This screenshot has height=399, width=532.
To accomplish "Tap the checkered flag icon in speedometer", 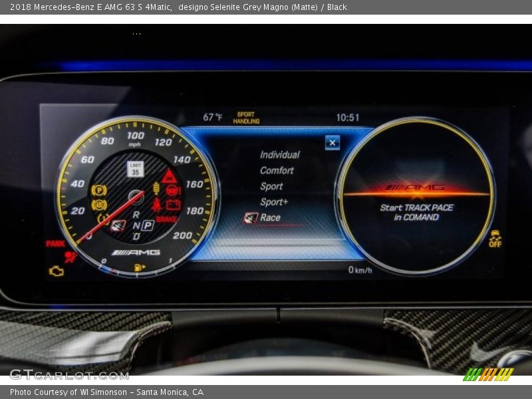I will tap(118, 225).
